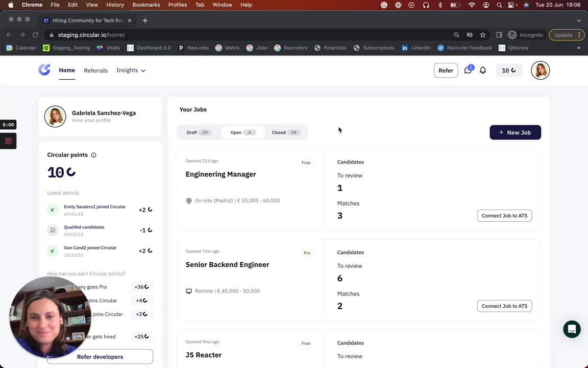Viewport: 588px width, 368px height.
Task: Click the browser zoom magnifier icon
Action: [x=456, y=35]
